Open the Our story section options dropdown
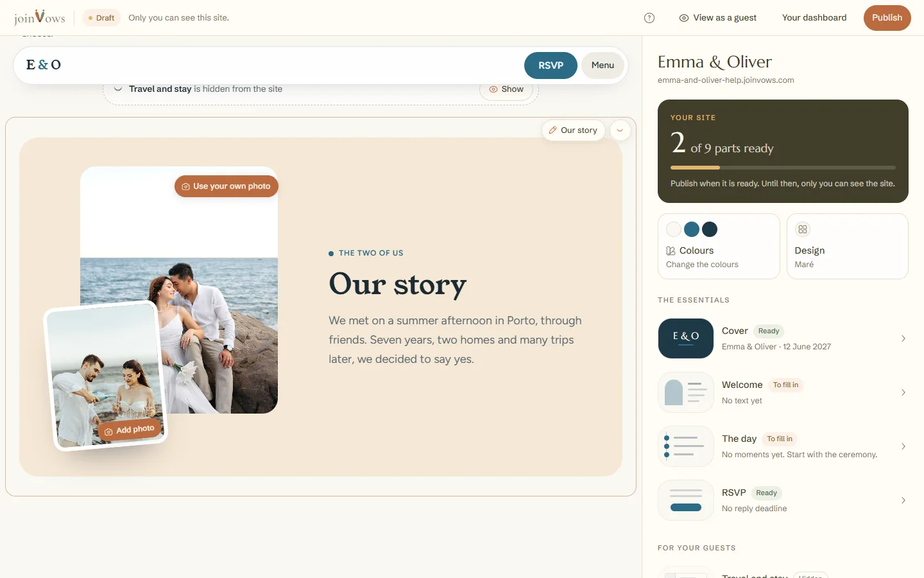This screenshot has height=578, width=924. pos(620,130)
